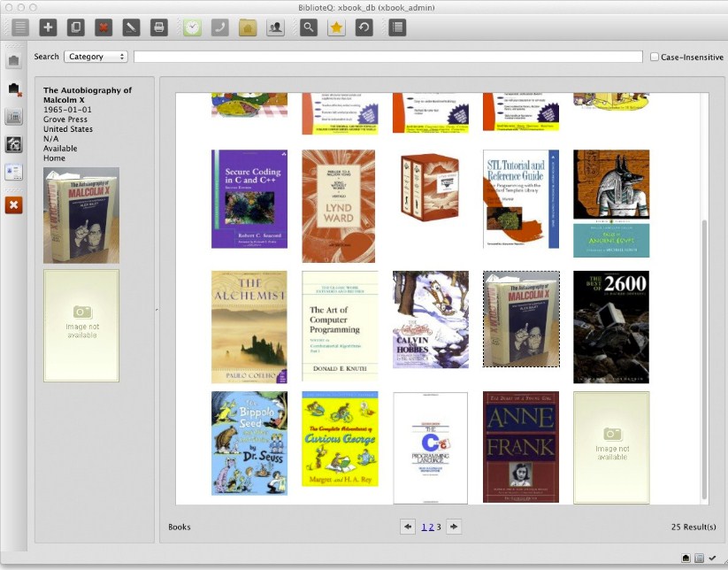Click the gold star toolbar icon
728x570 pixels.
(x=337, y=27)
